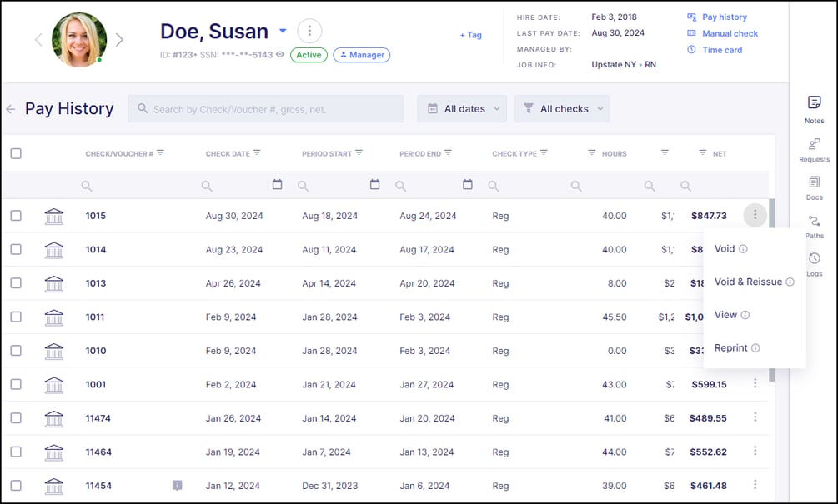Expand dropdown arrow beside Doe, Susan
This screenshot has height=504, width=838.
click(x=283, y=32)
